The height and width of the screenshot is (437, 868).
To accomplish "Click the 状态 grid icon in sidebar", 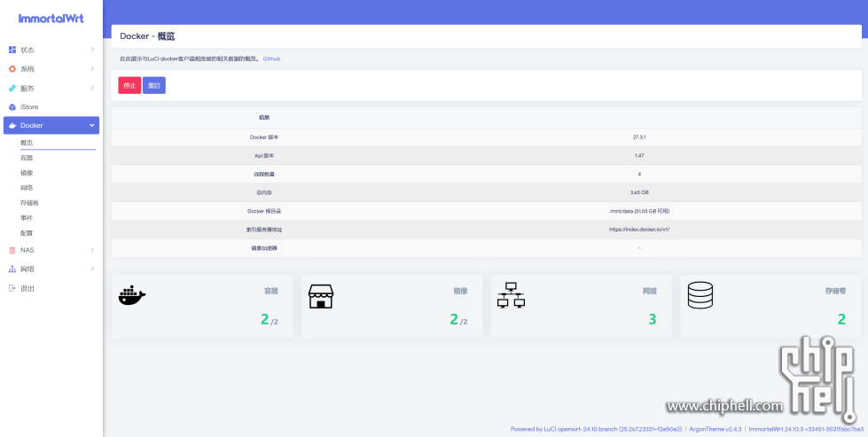I will click(x=12, y=50).
